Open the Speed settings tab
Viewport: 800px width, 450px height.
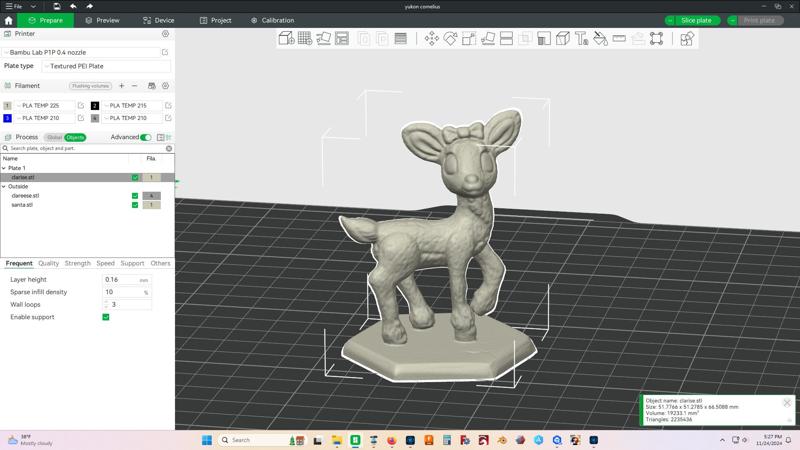click(106, 263)
